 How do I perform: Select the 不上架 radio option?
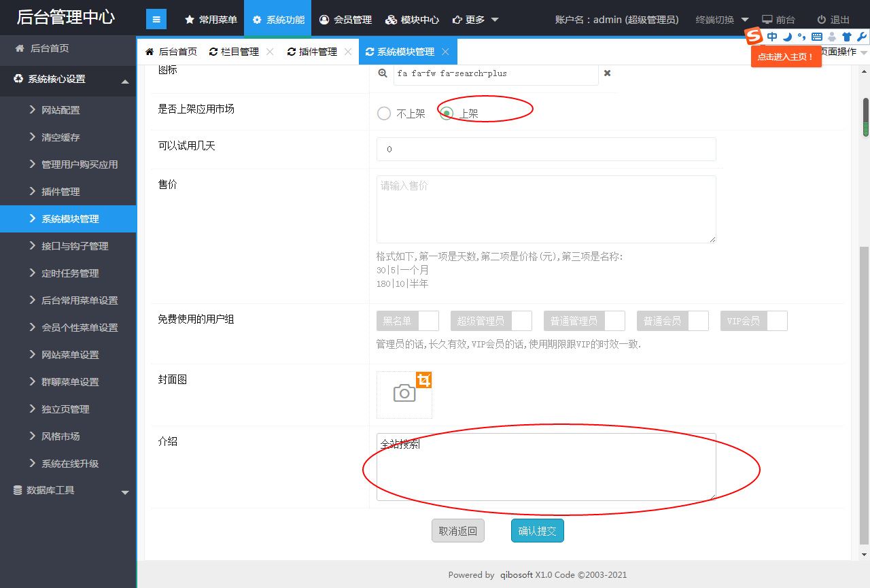(x=384, y=114)
